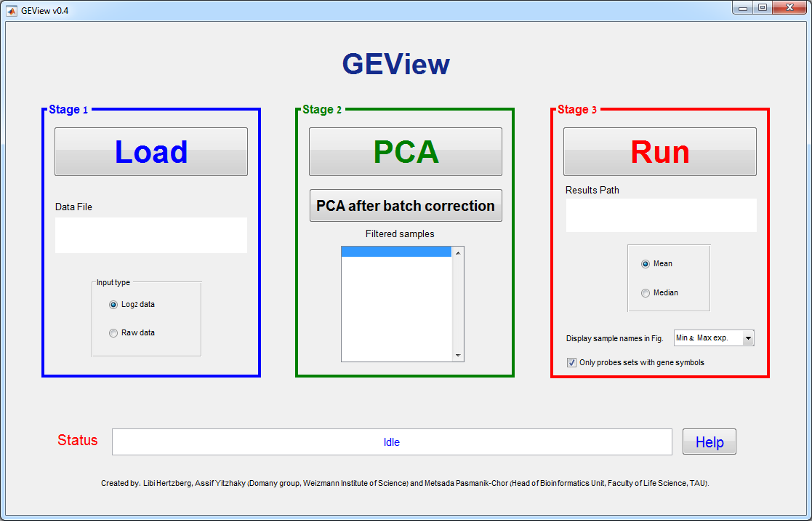Viewport: 812px width, 523px height.
Task: Click inside the Results Path field
Action: (661, 215)
